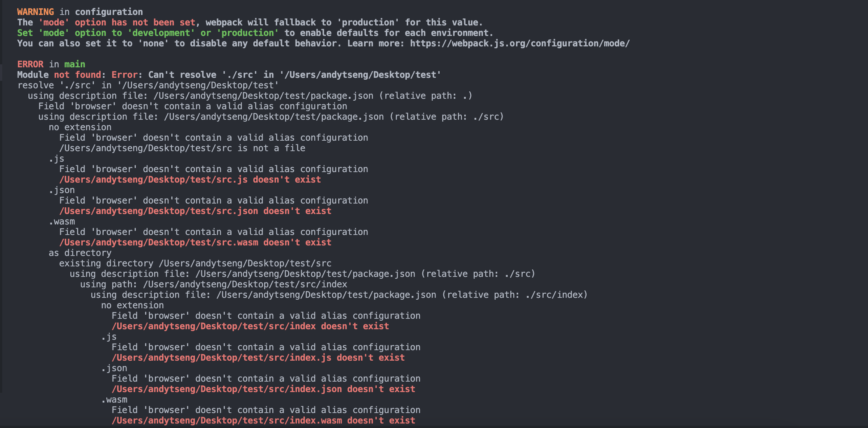Click the green "Set 'mode' option" line

point(255,33)
